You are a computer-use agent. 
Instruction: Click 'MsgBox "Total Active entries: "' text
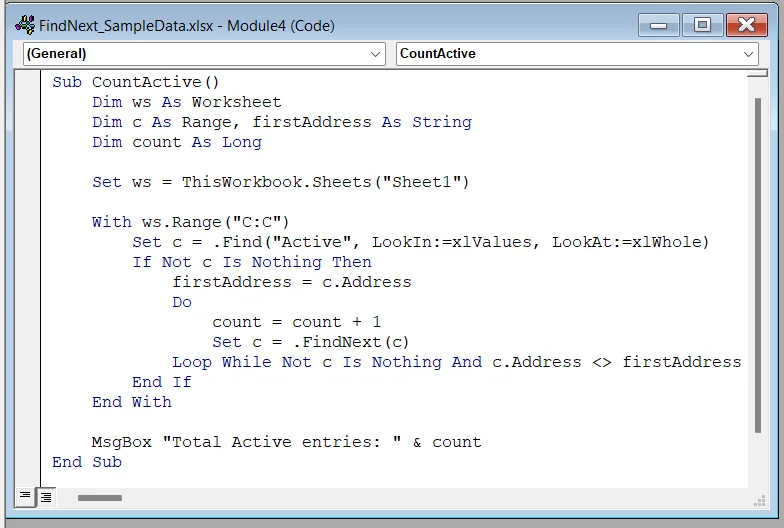coord(246,442)
